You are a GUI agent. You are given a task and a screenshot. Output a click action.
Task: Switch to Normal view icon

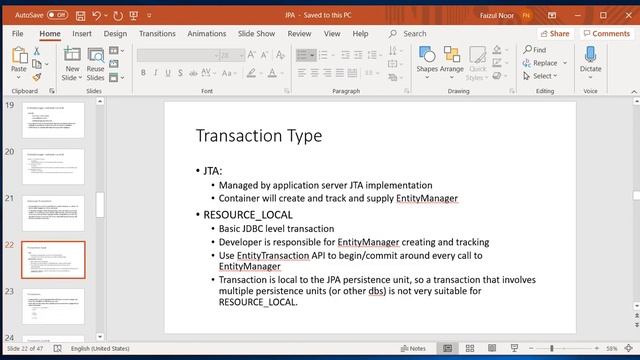(x=448, y=348)
